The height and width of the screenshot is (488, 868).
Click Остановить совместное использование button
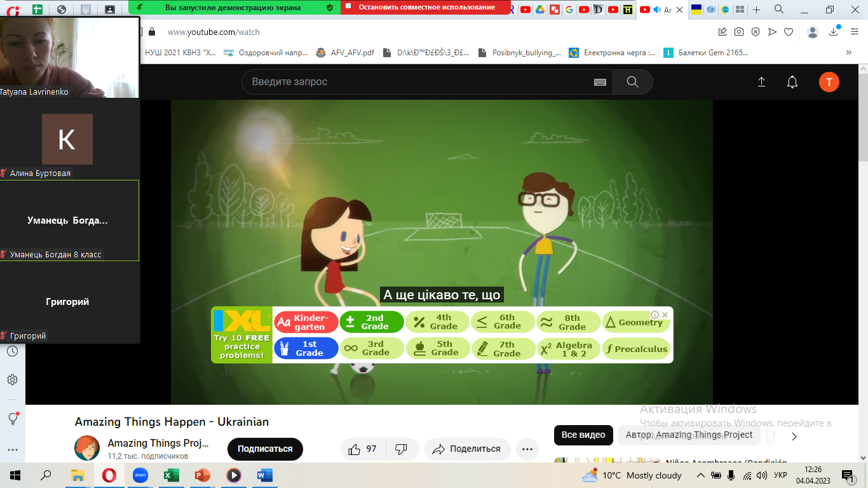click(x=426, y=8)
